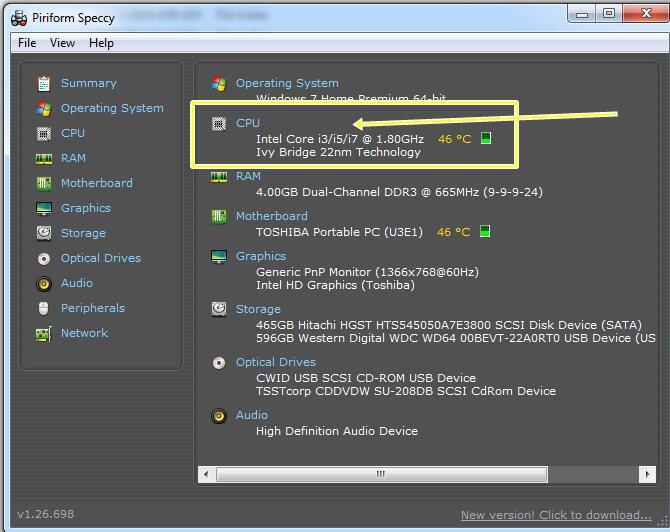Click the Graphics monitor icon in sidebar
The image size is (670, 532).
click(44, 209)
